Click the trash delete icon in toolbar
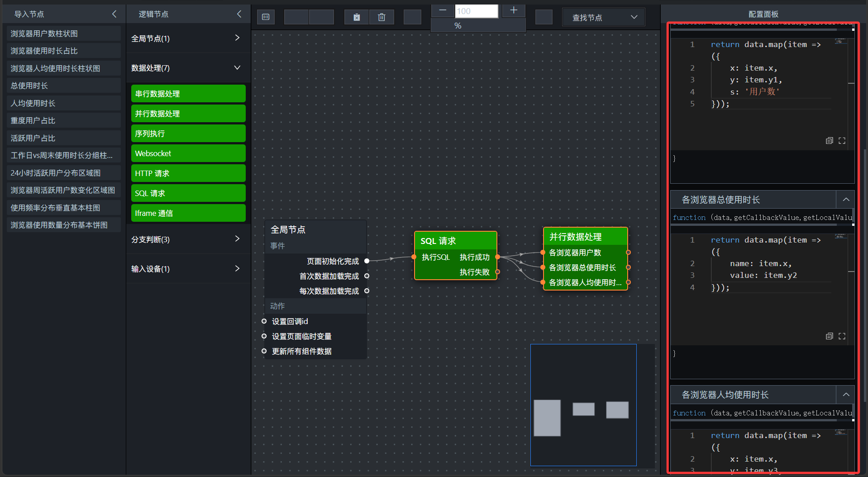 [382, 17]
